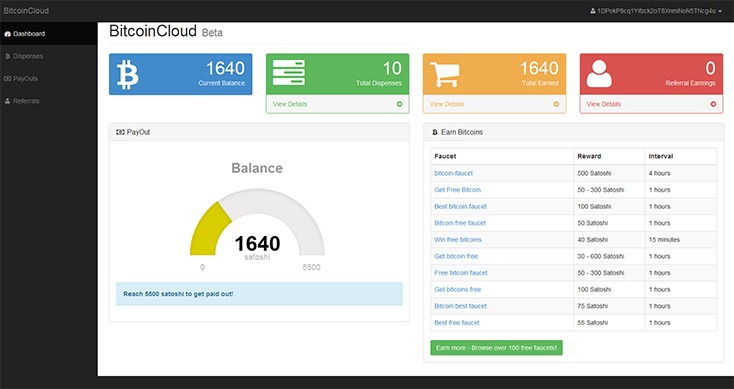Click green arrow circle on Total Dispenses card
Screen dimensions: 734x389
pyautogui.click(x=399, y=104)
